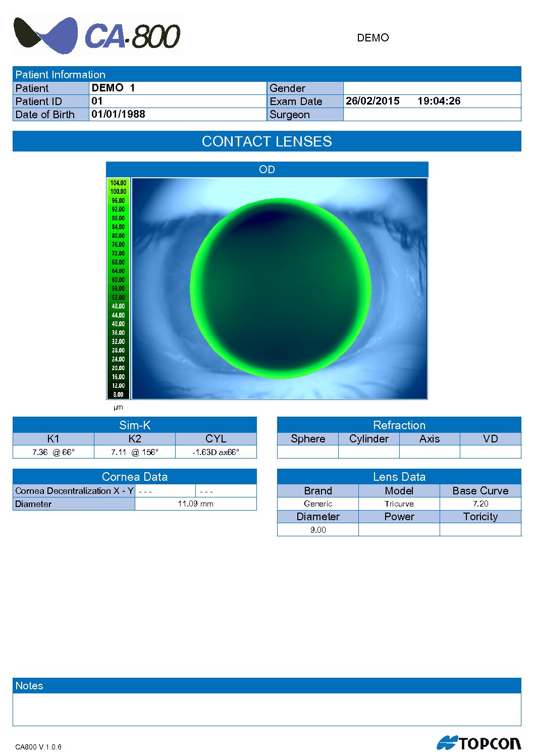Click the 'Brand' column heading
This screenshot has height=756, width=534.
click(318, 491)
